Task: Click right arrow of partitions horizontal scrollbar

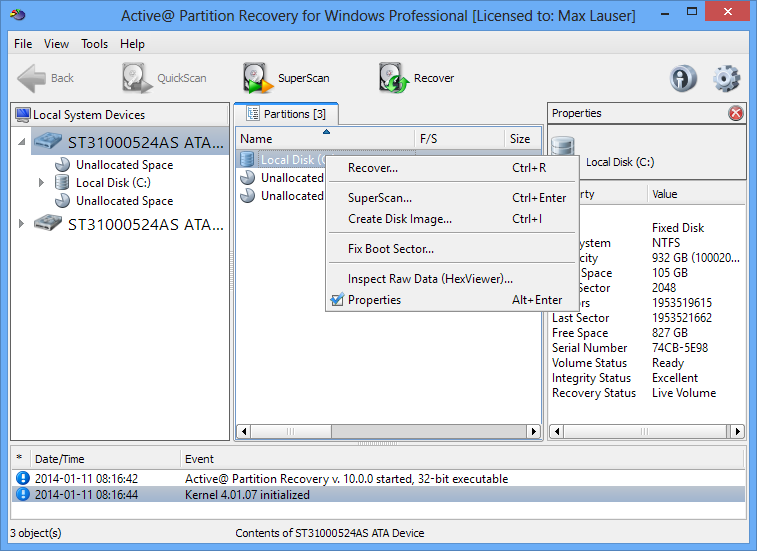Action: (533, 431)
